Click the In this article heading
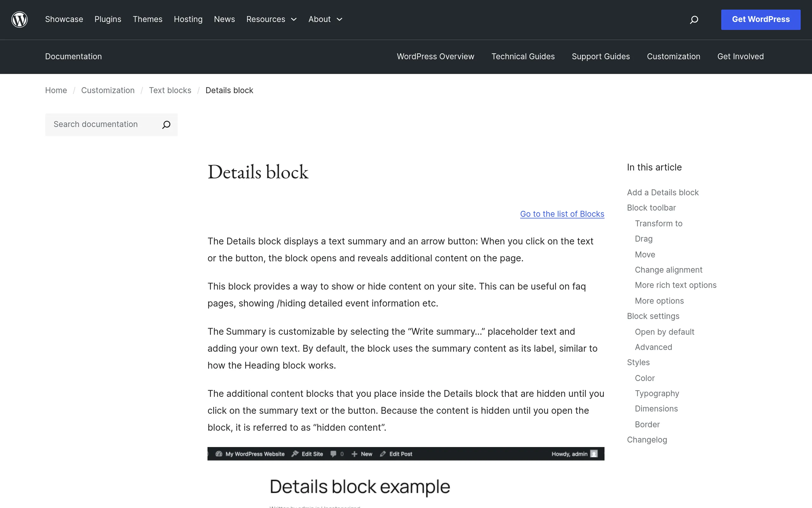812x508 pixels. [x=654, y=167]
